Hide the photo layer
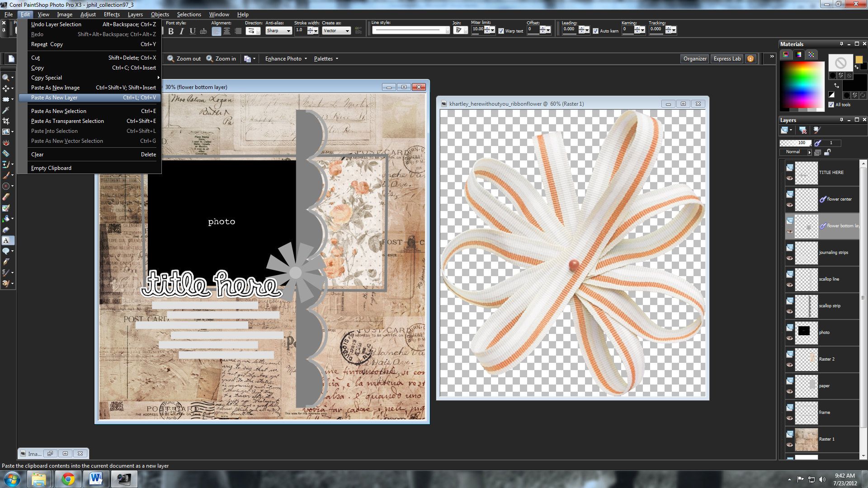The width and height of the screenshot is (868, 488). coord(789,338)
